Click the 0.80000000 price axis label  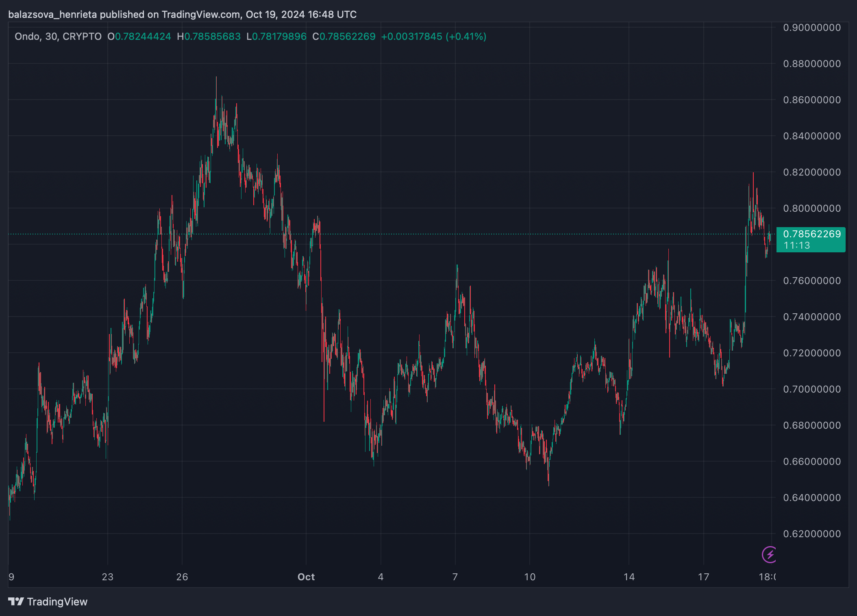tap(811, 208)
